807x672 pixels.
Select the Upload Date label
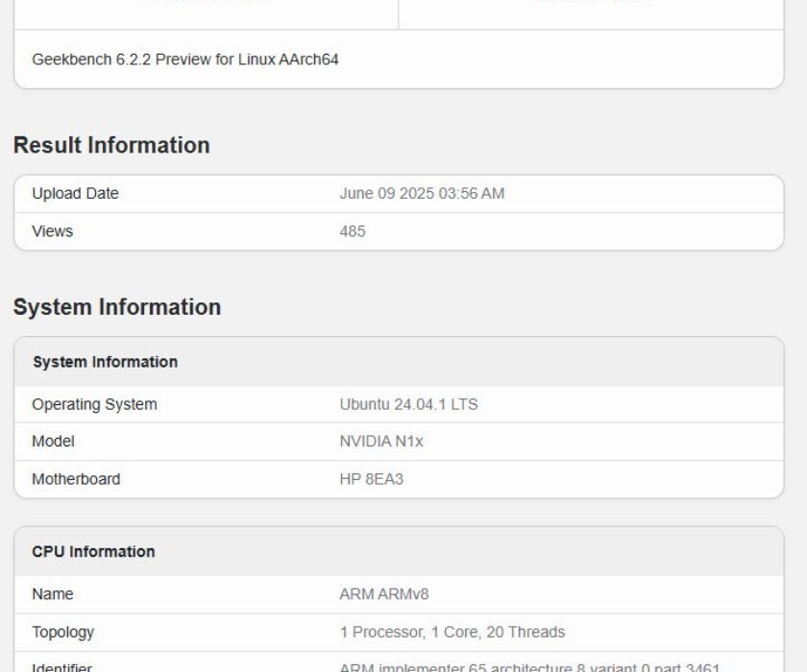point(75,193)
